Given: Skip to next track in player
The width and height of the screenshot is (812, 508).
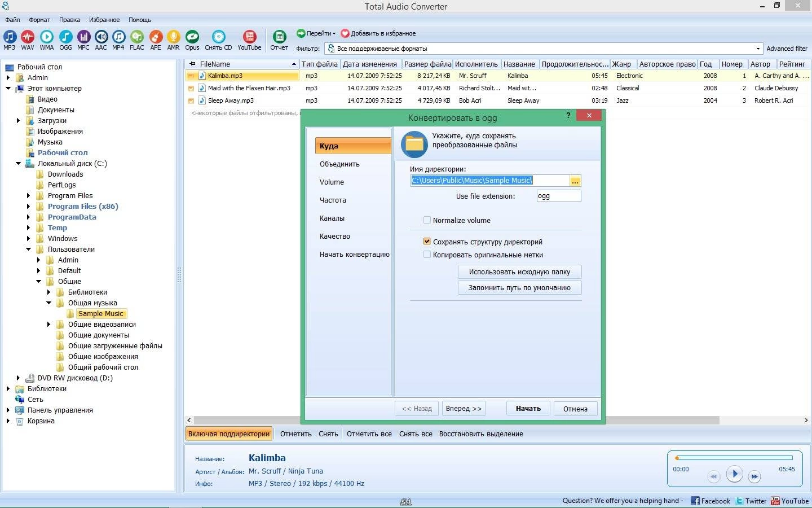Looking at the screenshot, I should click(x=754, y=476).
